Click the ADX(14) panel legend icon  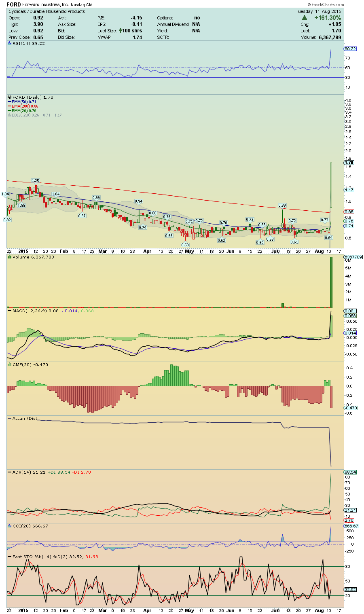coord(10,472)
